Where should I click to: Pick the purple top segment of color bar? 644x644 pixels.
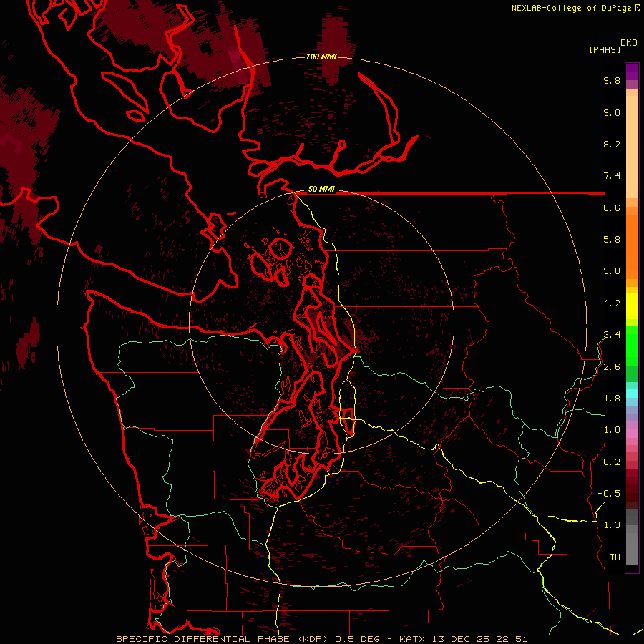(632, 72)
